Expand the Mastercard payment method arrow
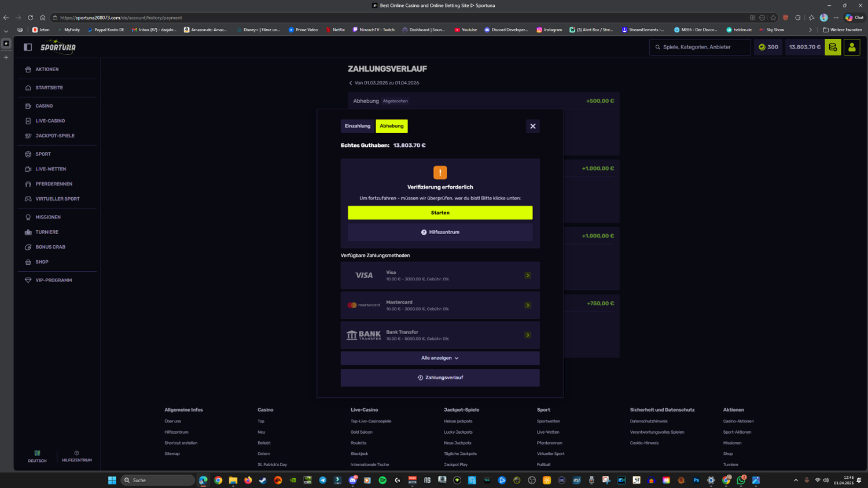The width and height of the screenshot is (868, 488). point(528,305)
